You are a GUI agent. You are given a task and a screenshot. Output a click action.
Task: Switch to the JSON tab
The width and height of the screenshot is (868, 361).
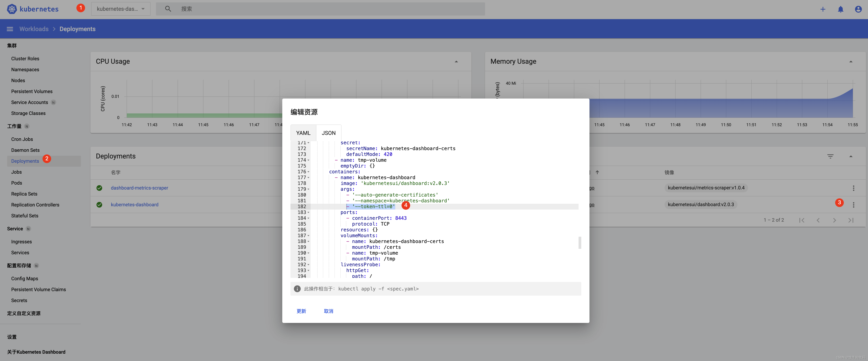click(x=329, y=133)
